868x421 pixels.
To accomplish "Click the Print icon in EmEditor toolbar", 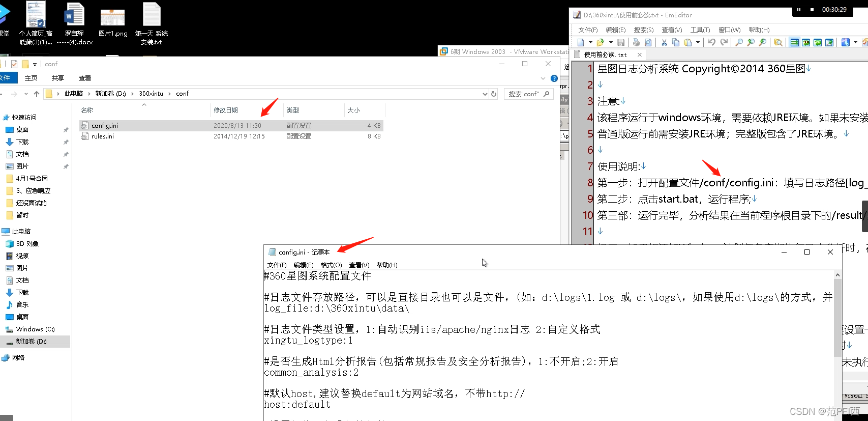I will tap(636, 42).
